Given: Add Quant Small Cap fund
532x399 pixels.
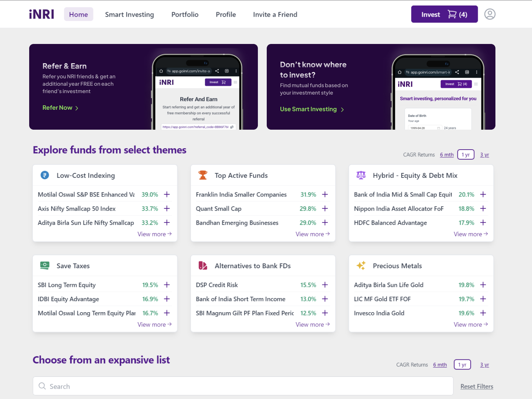Looking at the screenshot, I should point(325,208).
